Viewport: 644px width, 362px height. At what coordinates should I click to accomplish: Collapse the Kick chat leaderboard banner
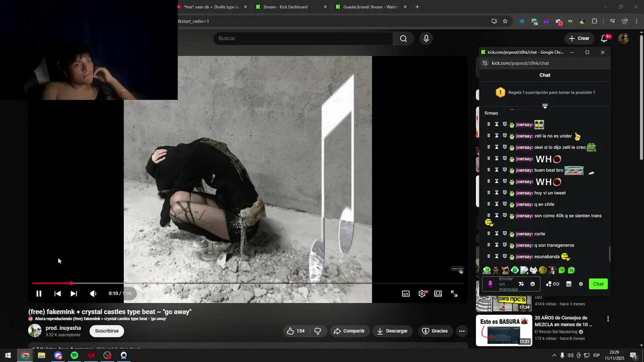tap(545, 106)
